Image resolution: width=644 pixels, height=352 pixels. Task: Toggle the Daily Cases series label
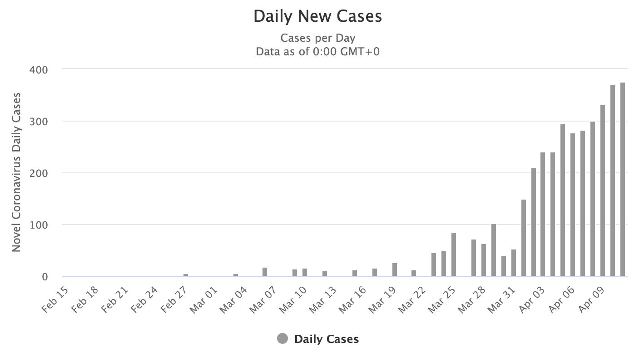(326, 339)
